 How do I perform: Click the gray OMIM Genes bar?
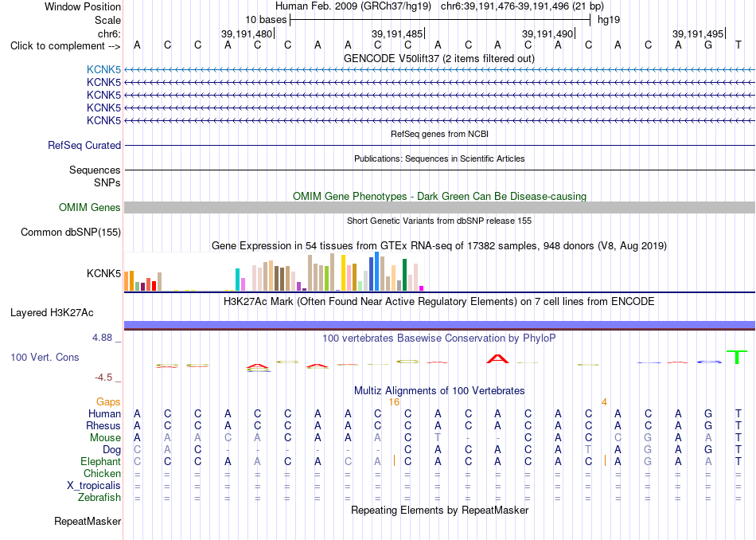(439, 208)
